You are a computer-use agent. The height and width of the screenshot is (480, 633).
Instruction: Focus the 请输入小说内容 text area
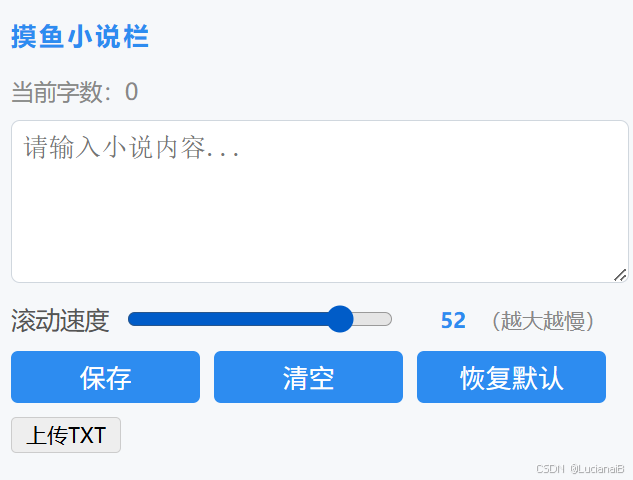[x=320, y=201]
